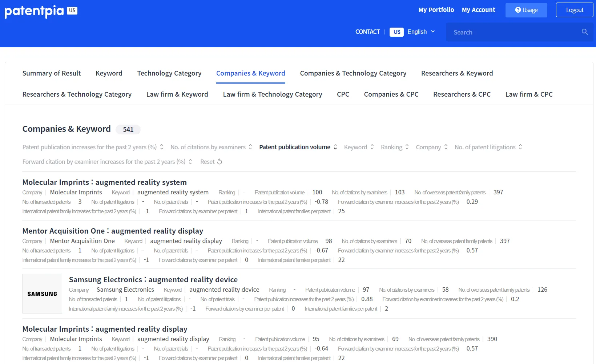Open the English language dropdown

421,32
